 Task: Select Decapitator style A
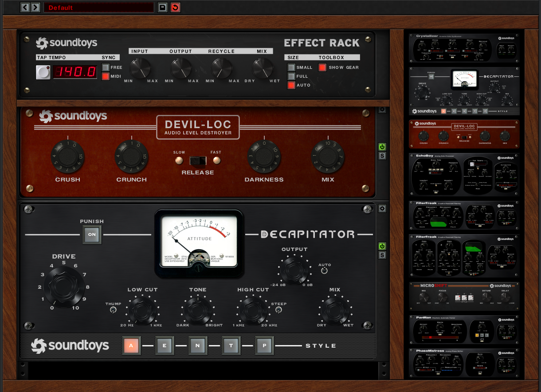[131, 345]
